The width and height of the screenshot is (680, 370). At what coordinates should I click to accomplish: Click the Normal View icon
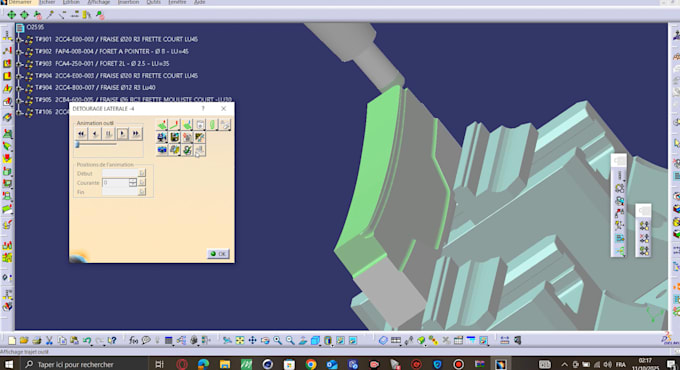[x=303, y=341]
